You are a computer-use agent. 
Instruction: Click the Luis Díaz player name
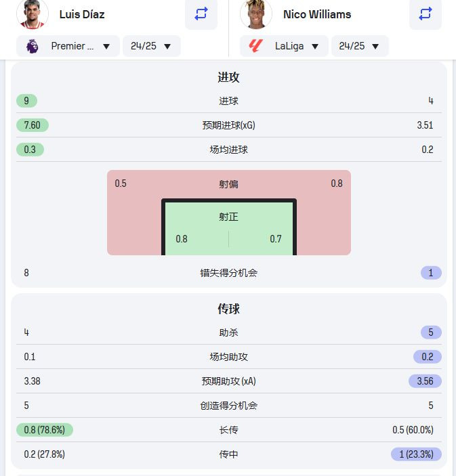click(82, 14)
